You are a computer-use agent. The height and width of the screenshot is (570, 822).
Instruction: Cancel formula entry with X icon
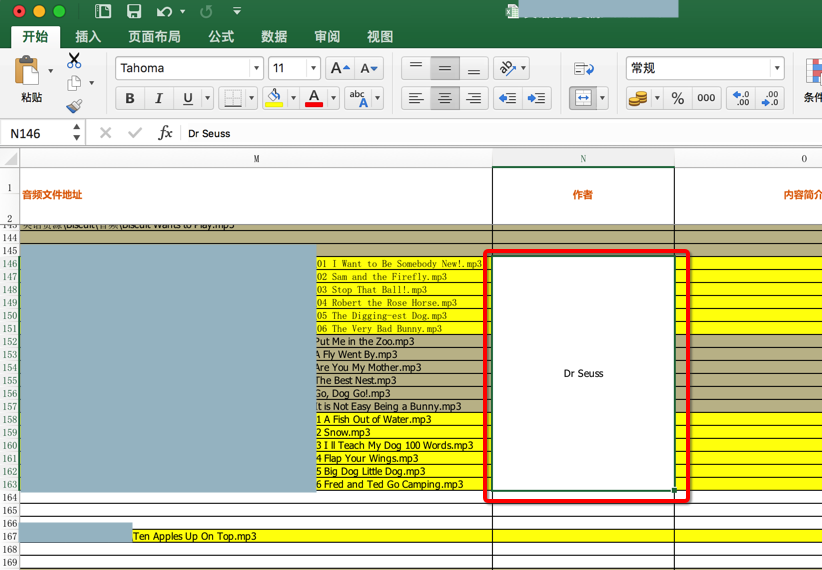tap(105, 133)
